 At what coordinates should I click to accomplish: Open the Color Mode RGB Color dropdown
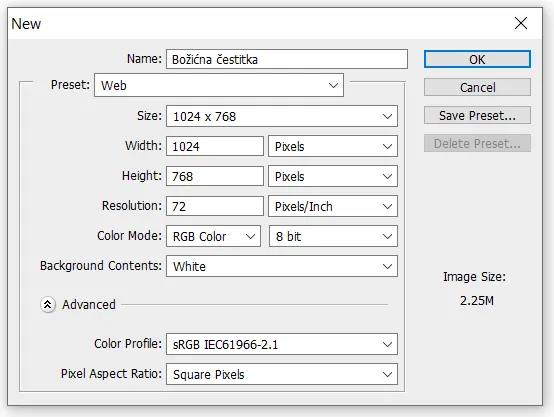pos(213,236)
